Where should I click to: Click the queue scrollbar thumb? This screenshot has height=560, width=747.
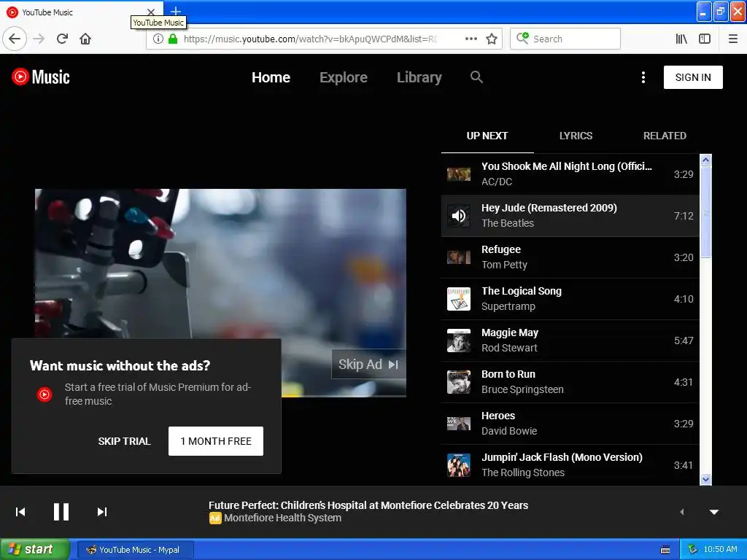tap(705, 212)
